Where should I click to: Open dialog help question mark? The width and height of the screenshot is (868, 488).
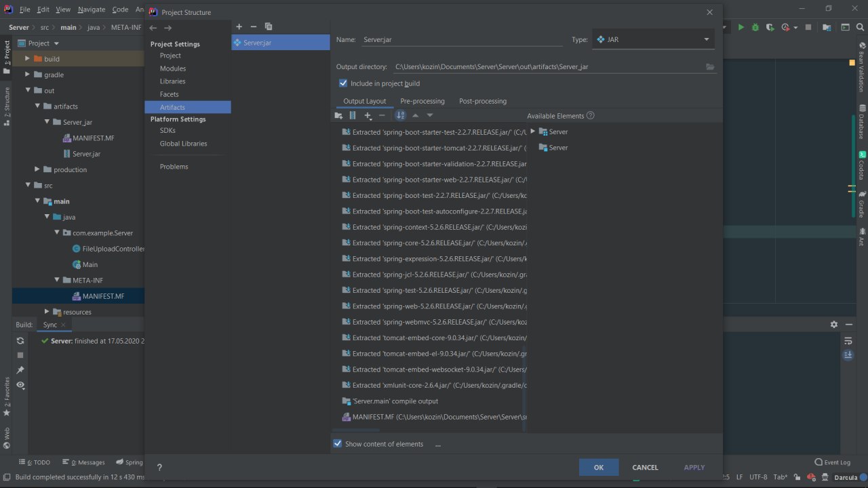tap(159, 467)
